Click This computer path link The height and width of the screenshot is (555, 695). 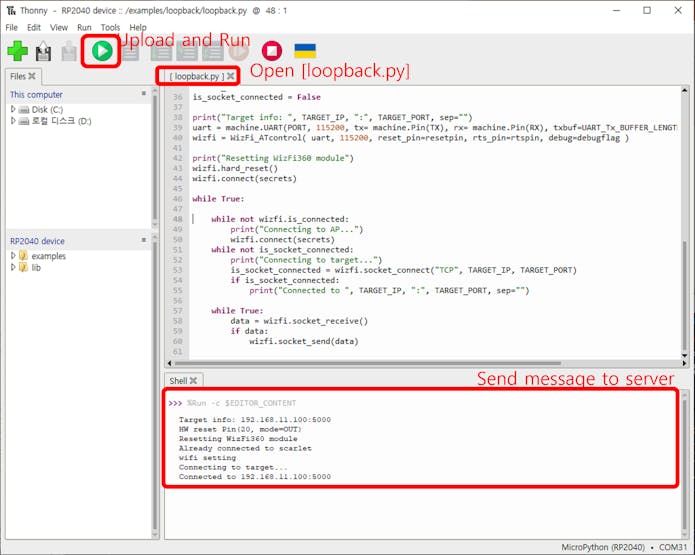click(x=36, y=94)
